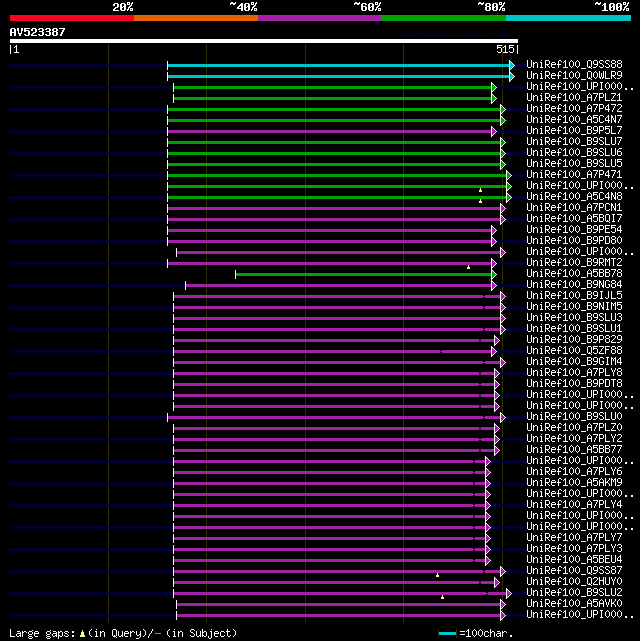Select the UniRef100_A5BQI7 label
The width and height of the screenshot is (640, 641).
574,218
